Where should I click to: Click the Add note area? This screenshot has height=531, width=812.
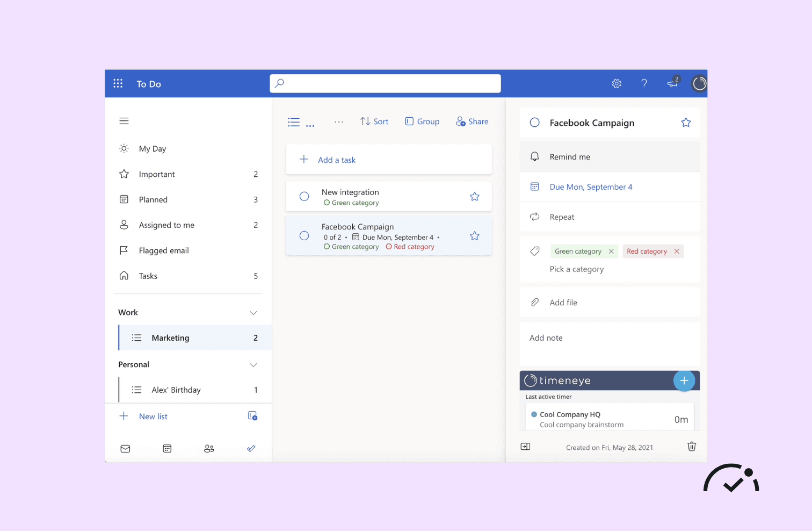(x=610, y=344)
